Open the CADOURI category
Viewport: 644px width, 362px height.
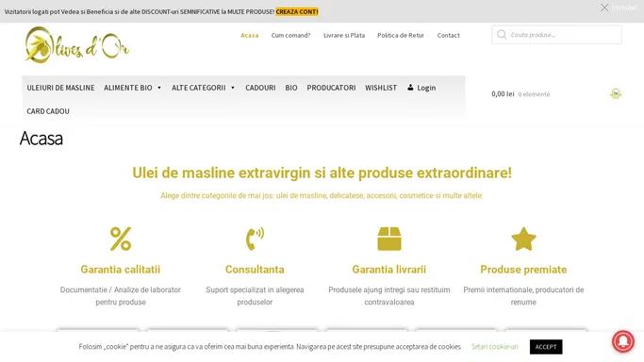(260, 88)
